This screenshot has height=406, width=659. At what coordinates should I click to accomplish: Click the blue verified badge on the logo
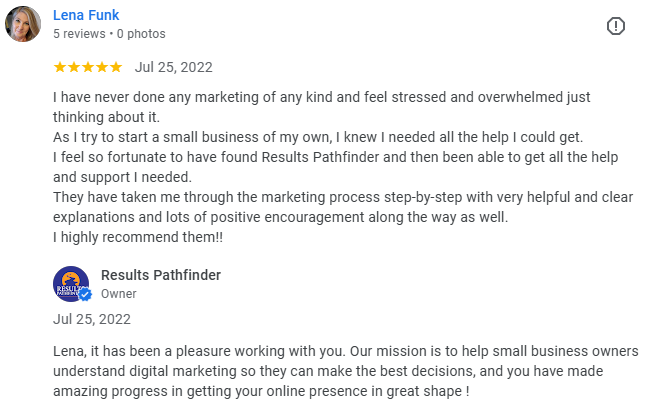(x=86, y=294)
